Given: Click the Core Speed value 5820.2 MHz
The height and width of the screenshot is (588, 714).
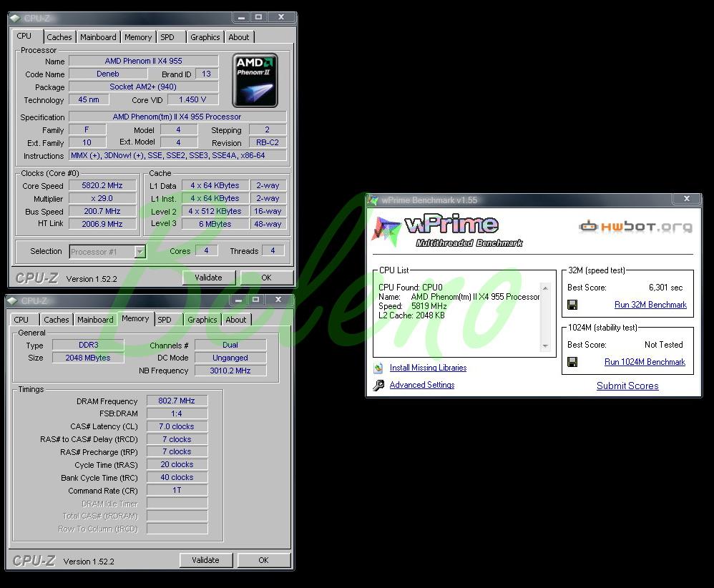Looking at the screenshot, I should tap(102, 185).
